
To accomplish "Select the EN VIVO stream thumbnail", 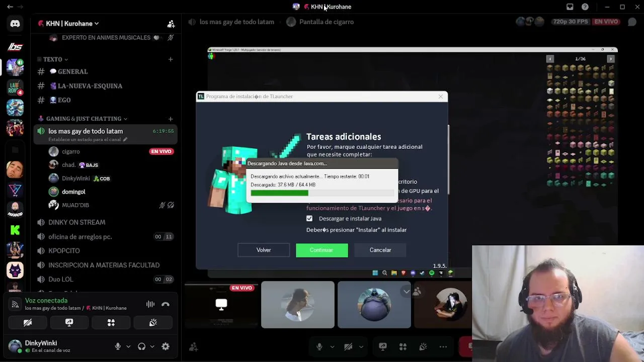I will pos(221,305).
